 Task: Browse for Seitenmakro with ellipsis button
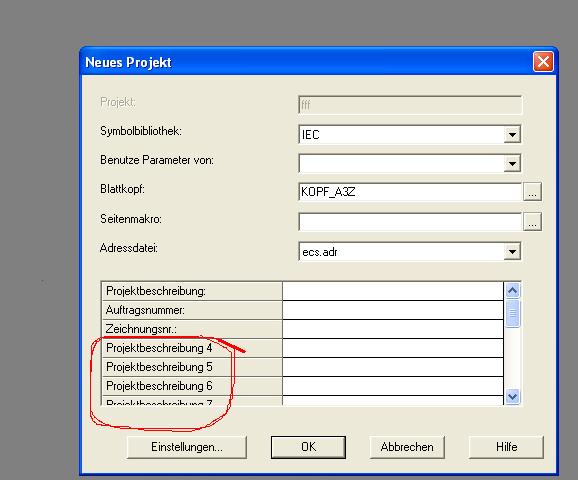coord(532,222)
